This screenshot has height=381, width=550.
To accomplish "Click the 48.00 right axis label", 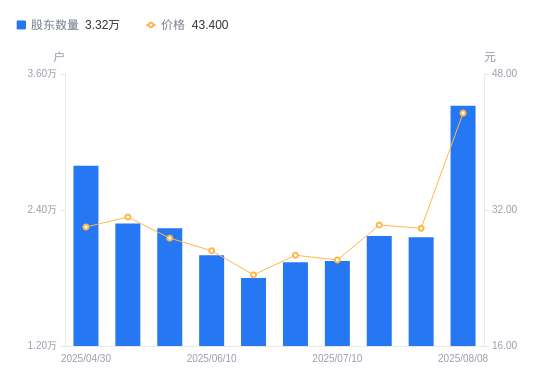I will 504,73.
